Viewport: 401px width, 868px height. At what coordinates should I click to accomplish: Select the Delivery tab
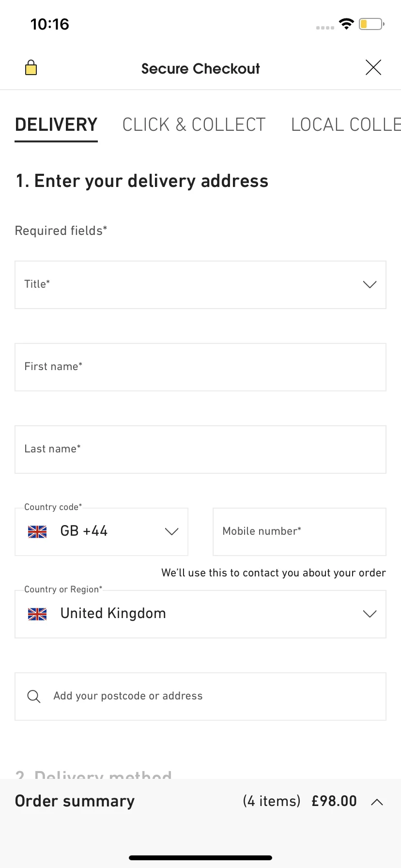click(x=56, y=124)
